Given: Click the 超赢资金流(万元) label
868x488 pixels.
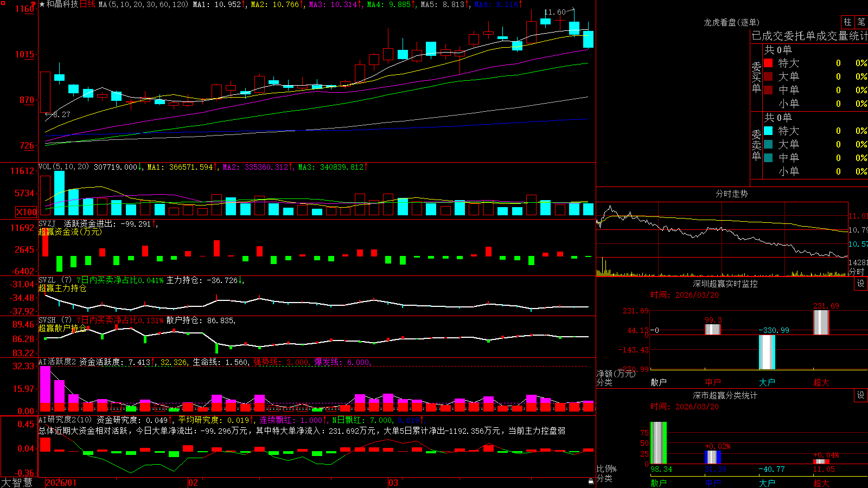Looking at the screenshot, I should [70, 232].
